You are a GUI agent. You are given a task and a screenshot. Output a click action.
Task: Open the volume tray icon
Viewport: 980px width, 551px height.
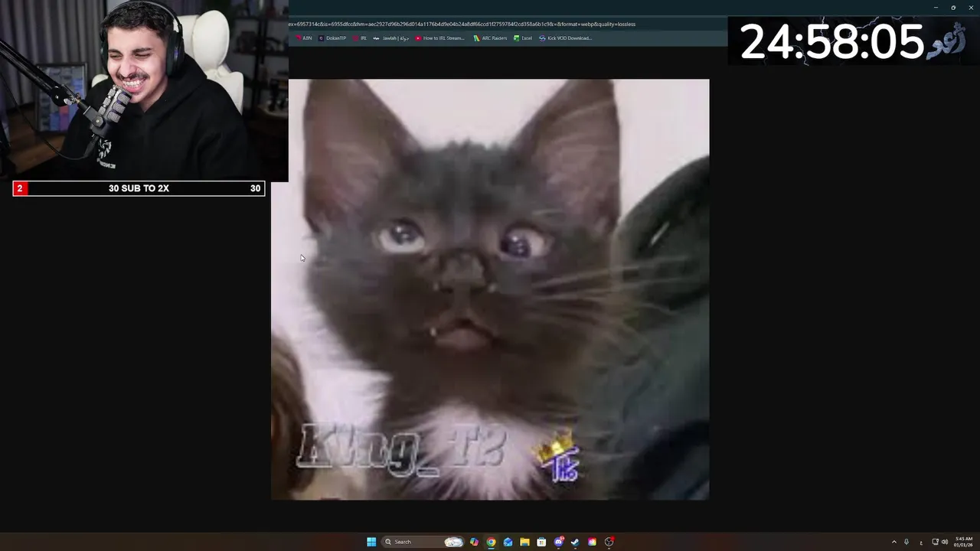pos(945,542)
